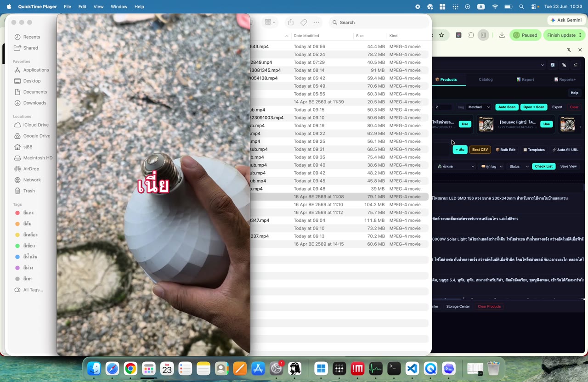Click the Best CSV button
Image resolution: width=588 pixels, height=382 pixels.
pos(480,150)
